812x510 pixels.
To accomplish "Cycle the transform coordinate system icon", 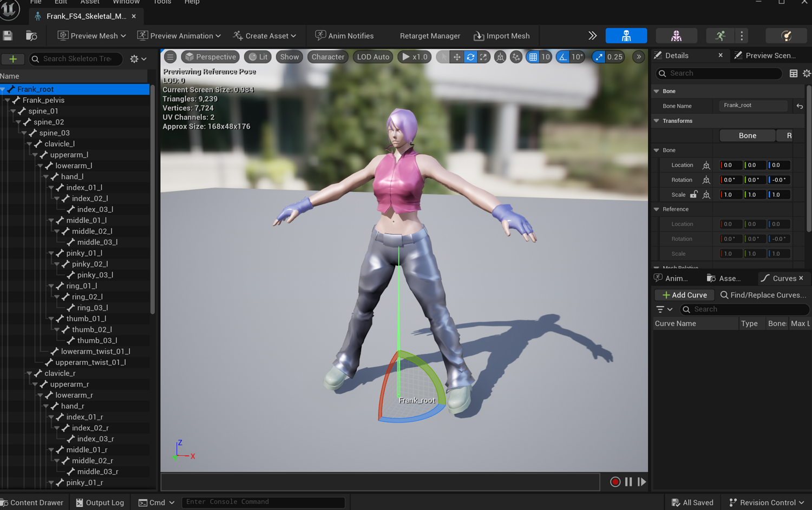I will (500, 57).
